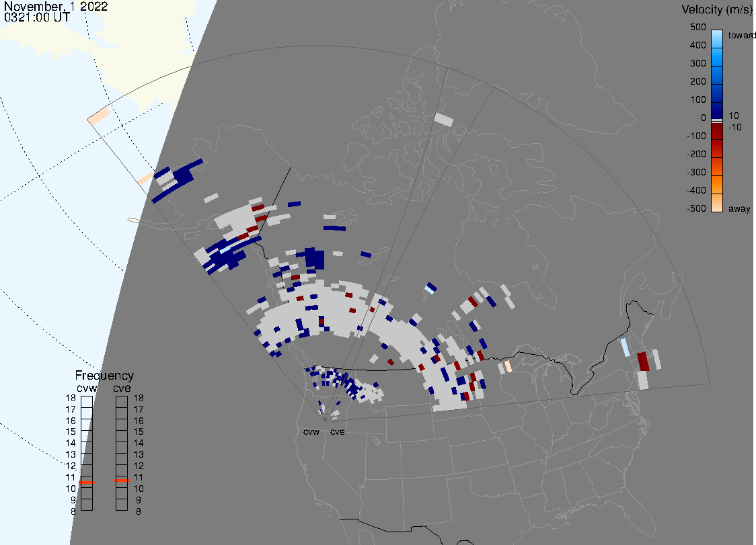Click the radar site dot above station labels
Viewport: 756px width, 545px height.
324,418
